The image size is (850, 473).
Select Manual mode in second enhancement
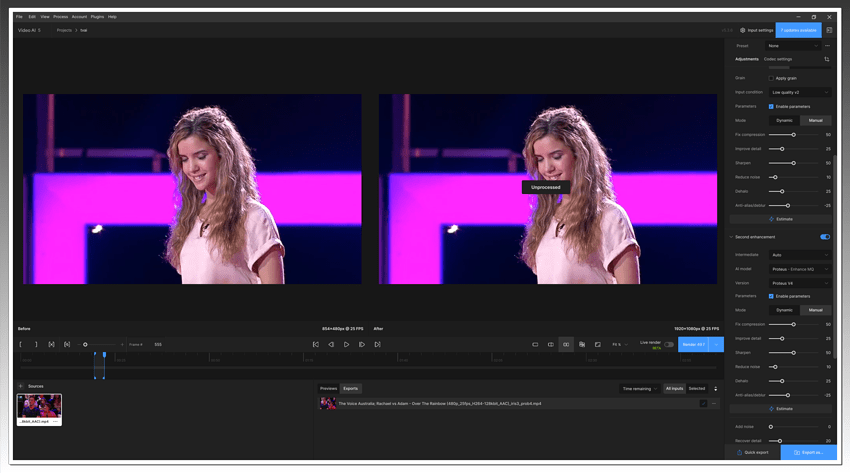[x=815, y=310]
